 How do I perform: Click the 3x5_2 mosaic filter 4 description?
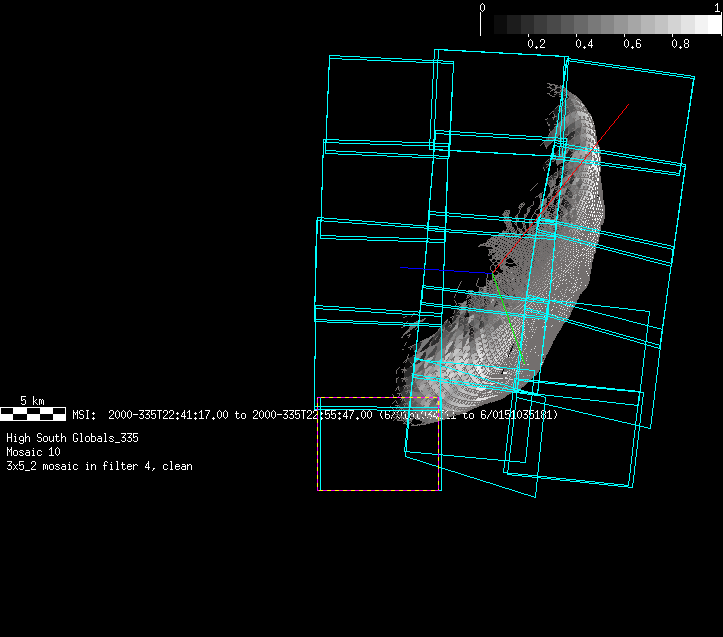pyautogui.click(x=99, y=466)
